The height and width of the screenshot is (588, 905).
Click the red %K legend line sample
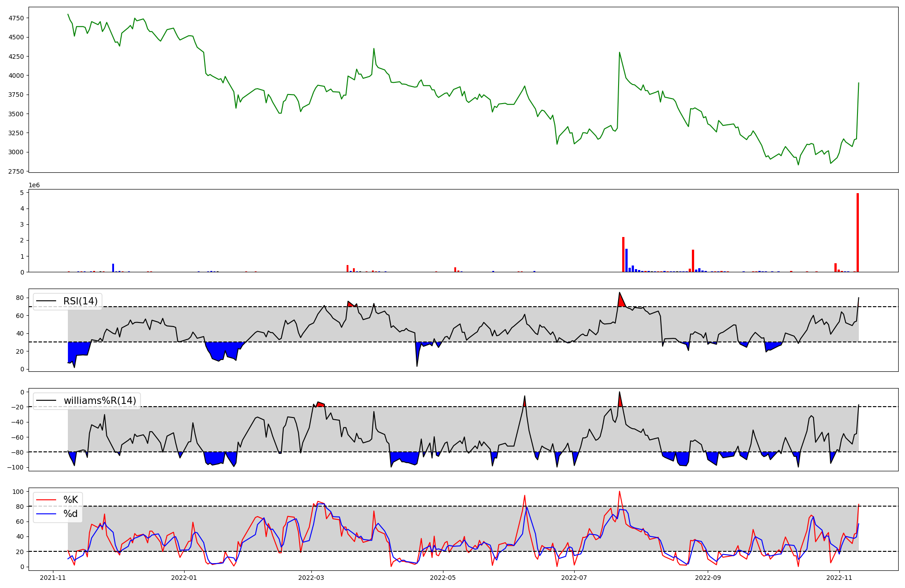point(46,500)
